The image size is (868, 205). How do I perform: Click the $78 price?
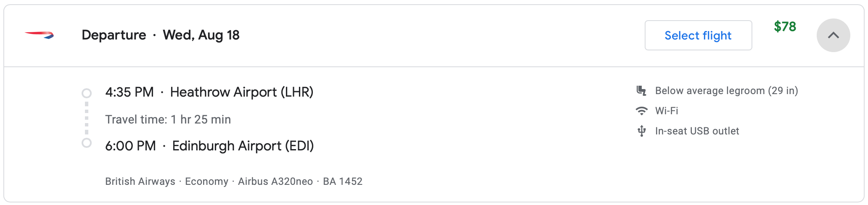point(785,26)
